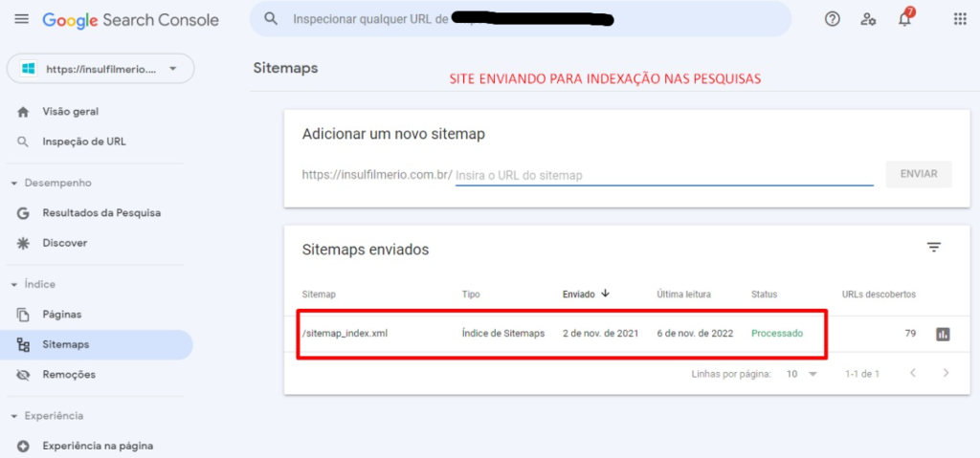The image size is (980, 458).
Task: Click the 6 de nov. de 2022 date
Action: [x=695, y=334]
